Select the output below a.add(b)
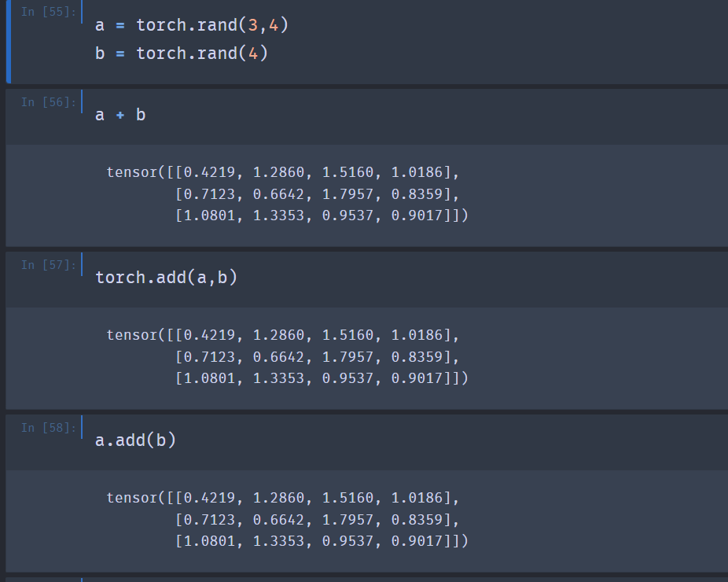This screenshot has height=582, width=728. coord(288,519)
